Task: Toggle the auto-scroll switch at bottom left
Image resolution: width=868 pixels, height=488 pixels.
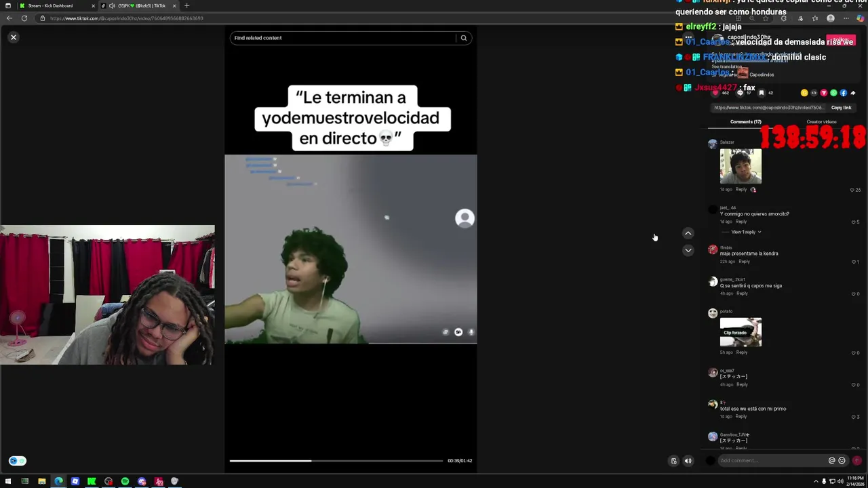Action: 18,461
